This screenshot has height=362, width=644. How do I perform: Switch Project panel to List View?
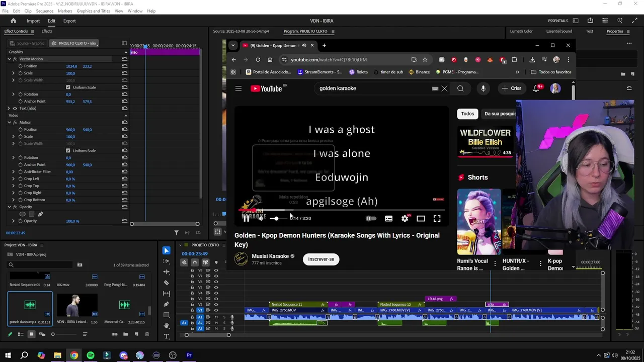point(20,334)
